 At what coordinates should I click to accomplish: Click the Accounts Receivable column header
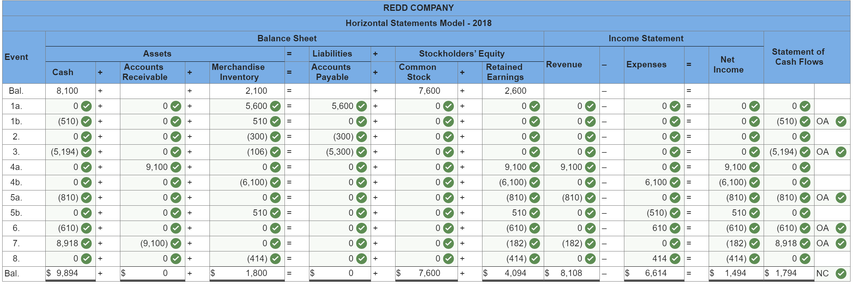(x=144, y=72)
